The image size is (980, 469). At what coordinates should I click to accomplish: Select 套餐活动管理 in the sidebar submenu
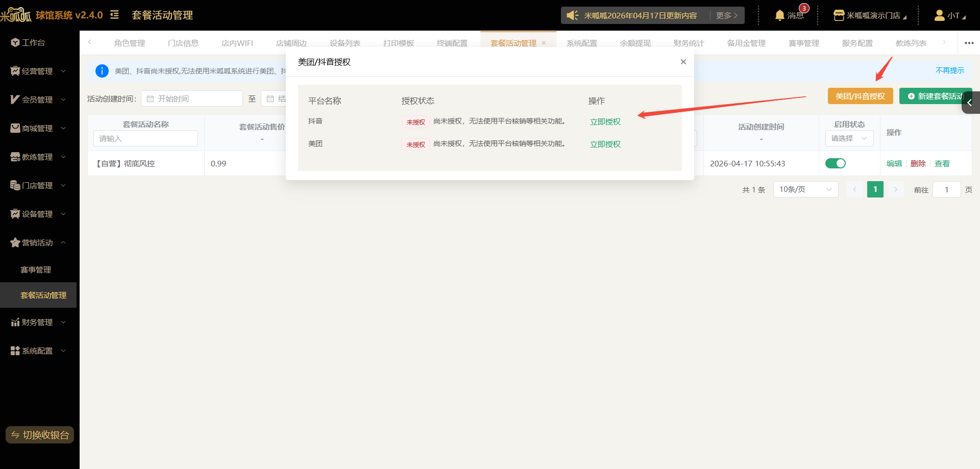[x=38, y=295]
